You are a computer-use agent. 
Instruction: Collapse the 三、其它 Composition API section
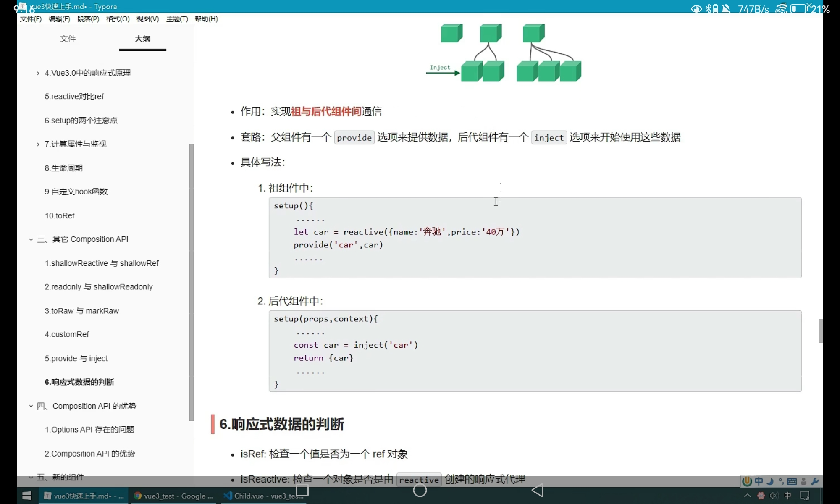point(31,239)
